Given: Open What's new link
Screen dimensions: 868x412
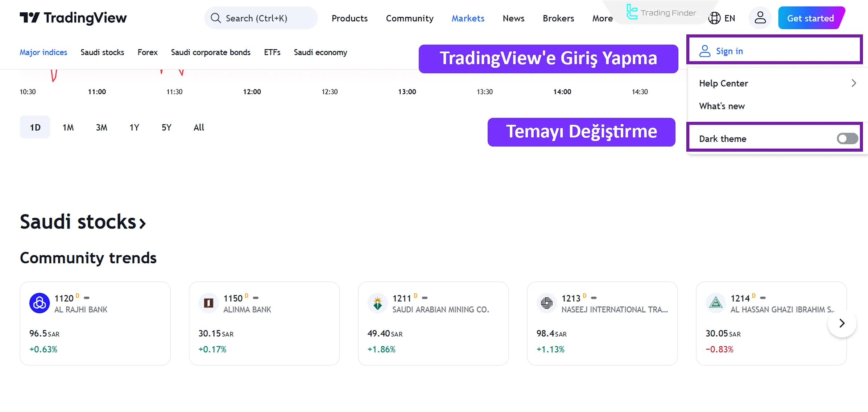Looking at the screenshot, I should click(722, 106).
